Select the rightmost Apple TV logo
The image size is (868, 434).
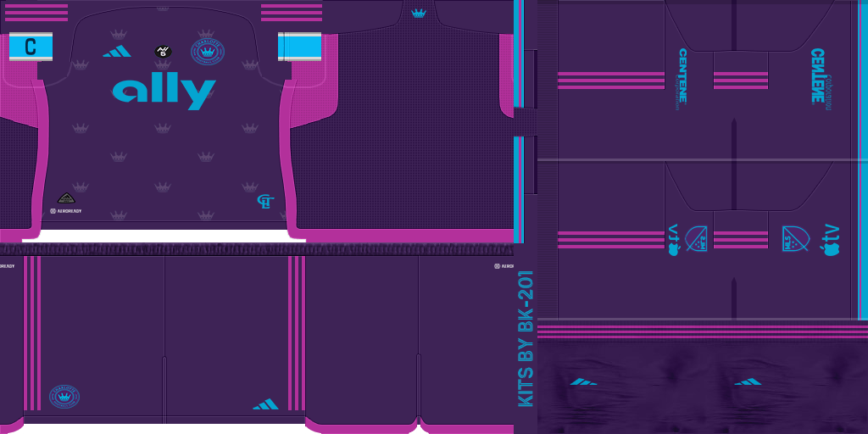828,240
